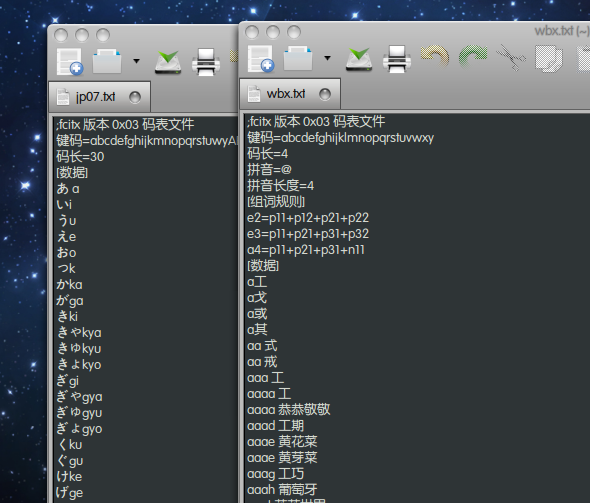Place cursor on the 码长=4 line

click(x=268, y=153)
